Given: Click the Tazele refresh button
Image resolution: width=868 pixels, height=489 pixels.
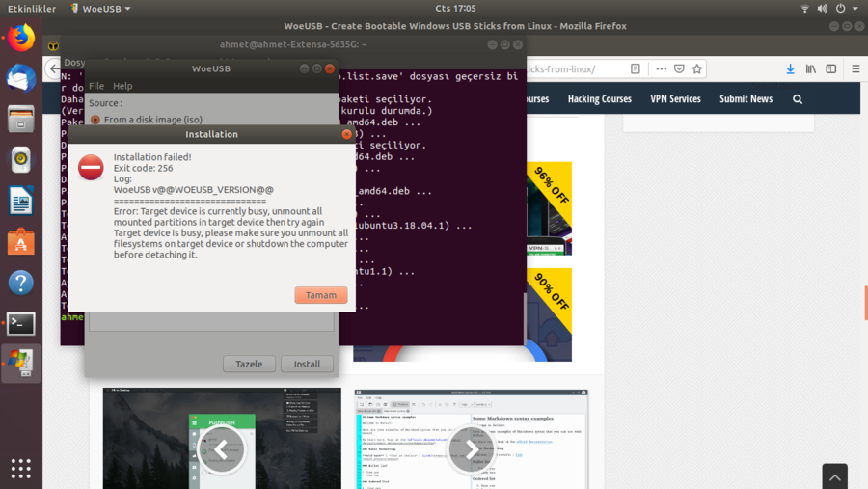Looking at the screenshot, I should [x=249, y=364].
